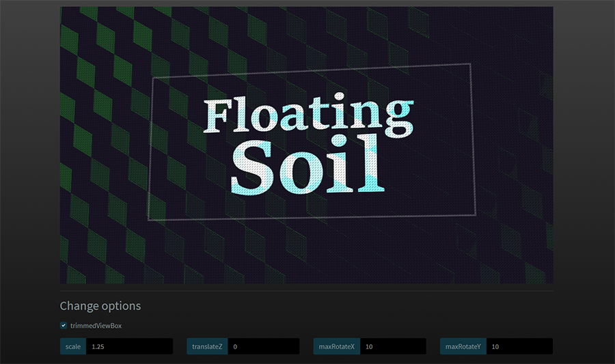Viewport: 615px width, 364px height.
Task: Click the 'maxRotateY' field label
Action: click(463, 346)
